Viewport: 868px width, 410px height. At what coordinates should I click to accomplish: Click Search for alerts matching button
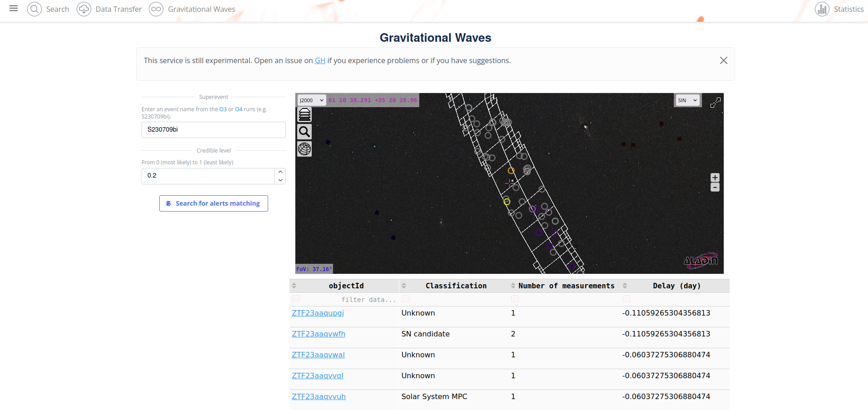pos(214,203)
